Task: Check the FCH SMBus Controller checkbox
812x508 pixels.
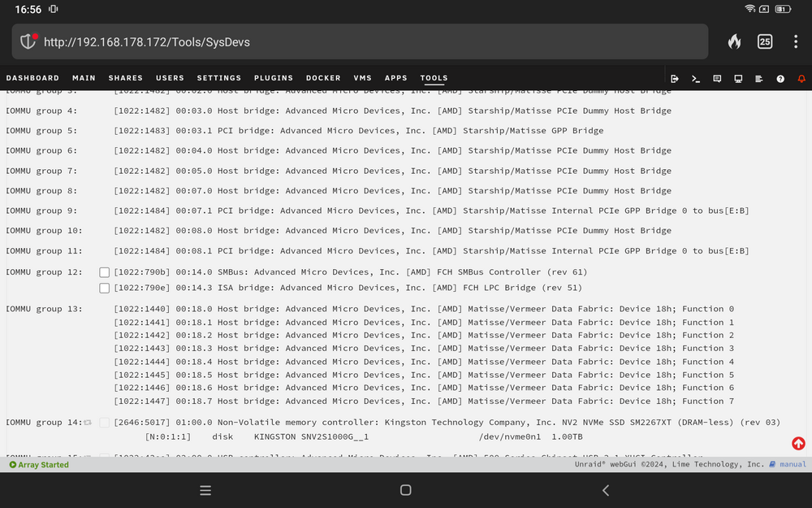Action: pos(104,272)
